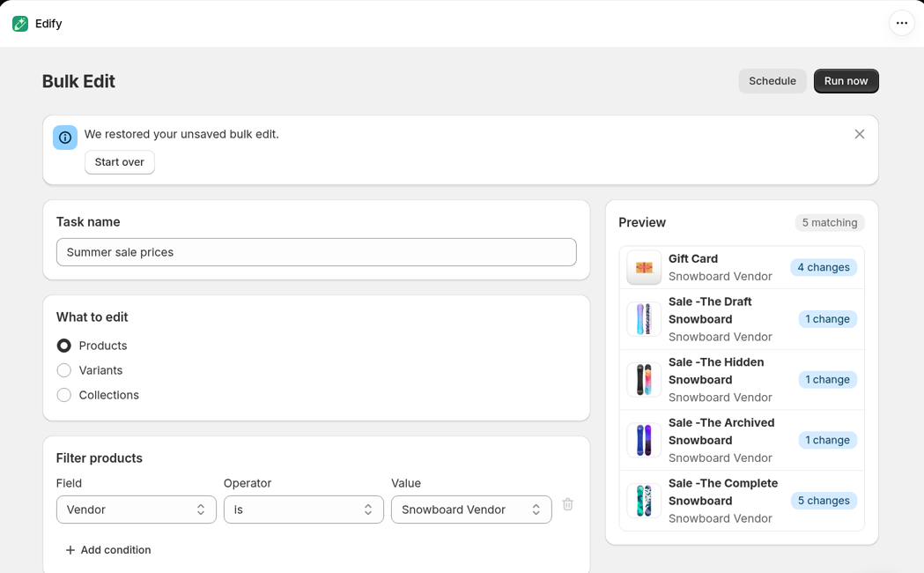Screen dimensions: 924x573
Task: Open the Draft Snowboard thumbnail image
Action: 644,319
